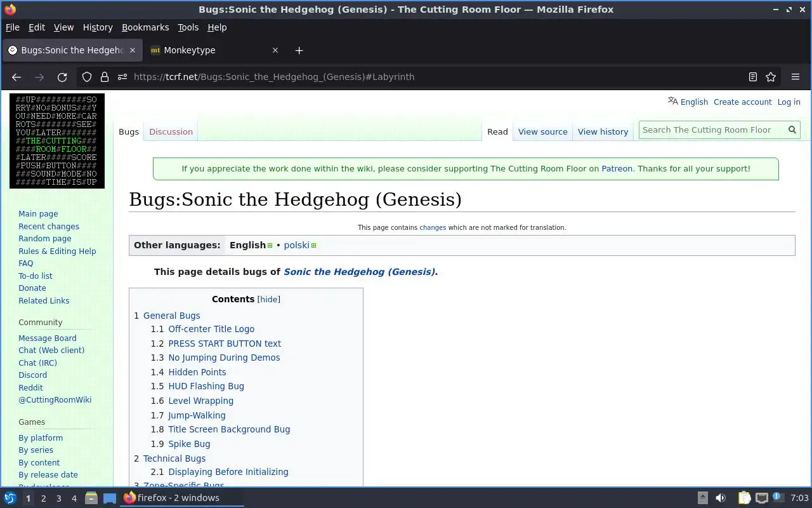Open the permissions icon beside the padlock

point(122,77)
